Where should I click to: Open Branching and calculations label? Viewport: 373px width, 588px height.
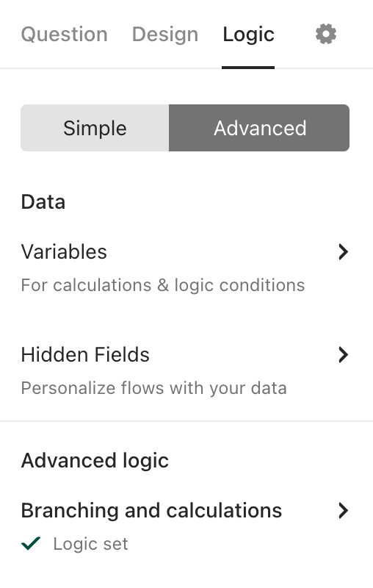(x=151, y=510)
